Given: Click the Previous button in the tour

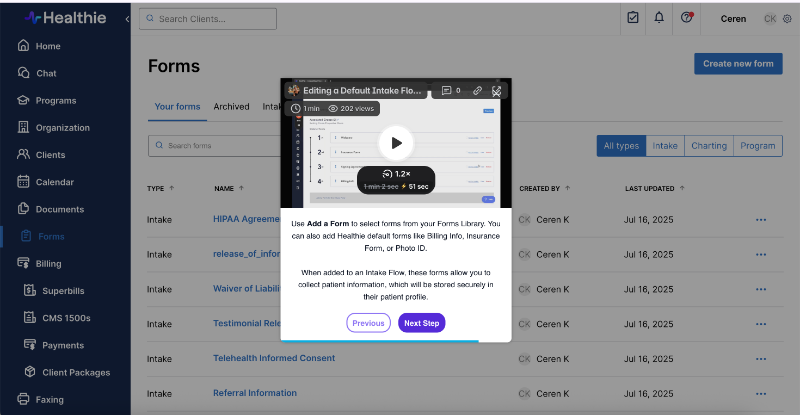Looking at the screenshot, I should click(368, 323).
